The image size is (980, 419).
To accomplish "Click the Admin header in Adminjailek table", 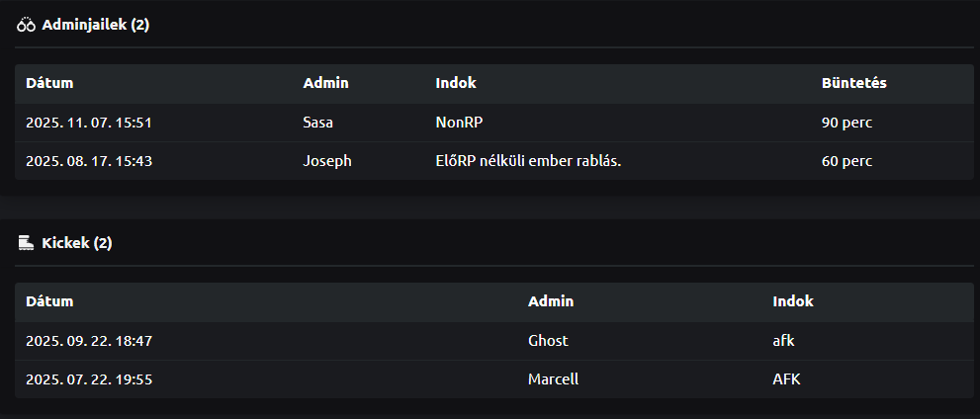I will click(x=325, y=83).
